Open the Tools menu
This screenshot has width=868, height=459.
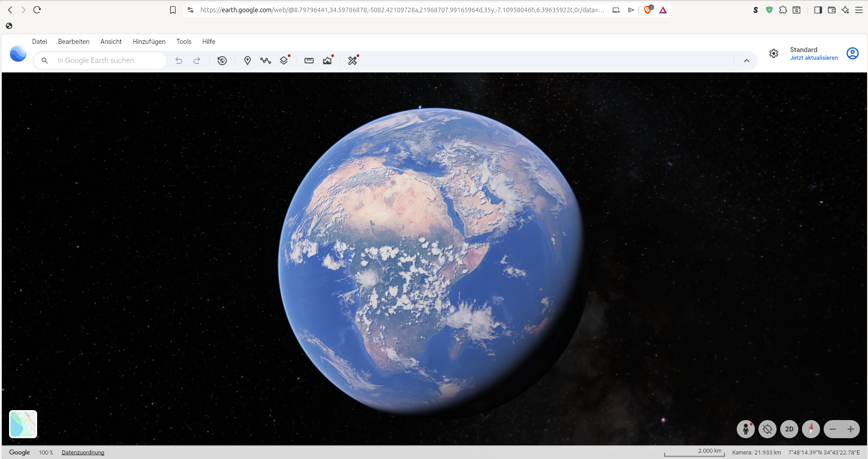point(184,42)
